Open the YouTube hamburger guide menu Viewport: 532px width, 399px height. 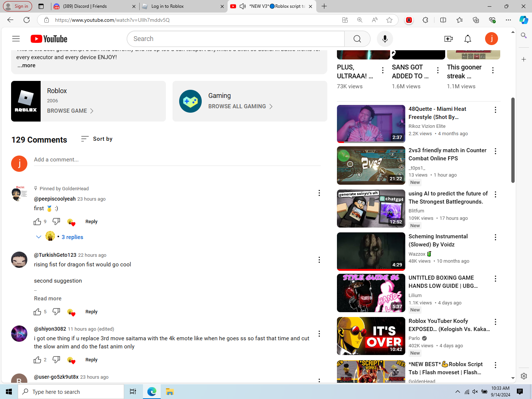[16, 39]
